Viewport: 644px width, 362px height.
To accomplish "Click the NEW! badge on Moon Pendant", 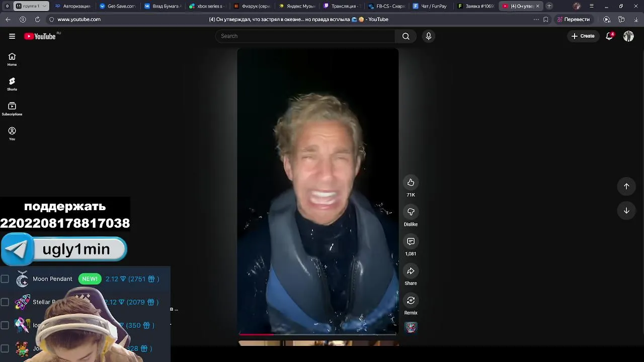I will pyautogui.click(x=90, y=279).
